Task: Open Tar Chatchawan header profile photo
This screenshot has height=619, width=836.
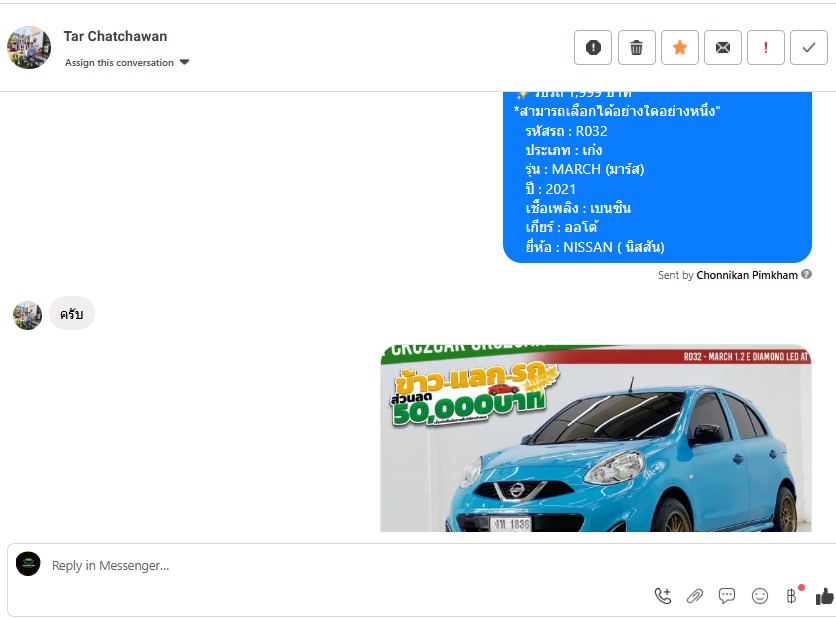Action: click(29, 47)
